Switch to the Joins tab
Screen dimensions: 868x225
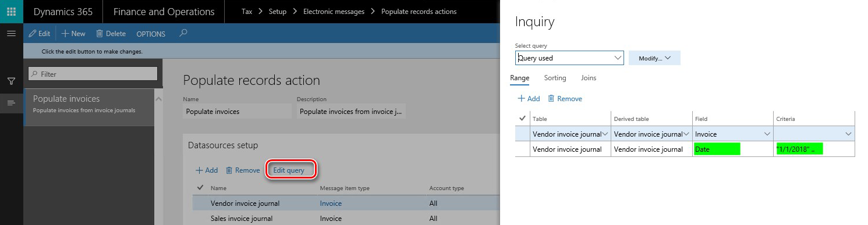coord(589,78)
